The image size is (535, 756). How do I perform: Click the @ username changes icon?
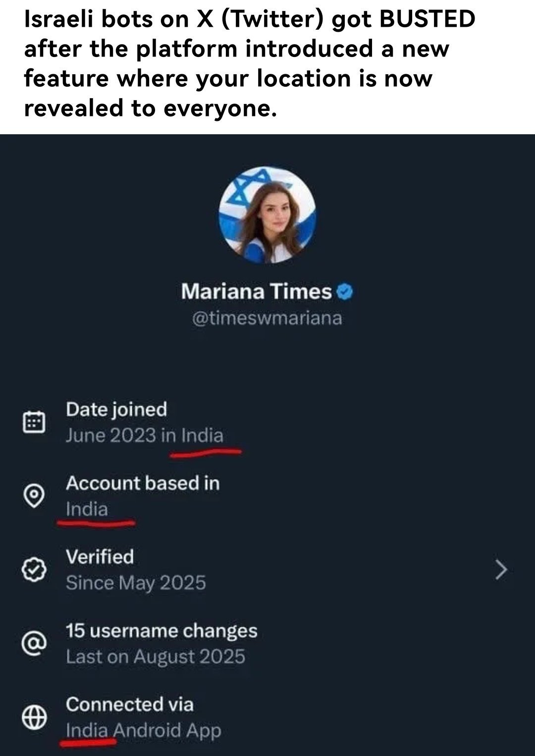click(x=34, y=643)
